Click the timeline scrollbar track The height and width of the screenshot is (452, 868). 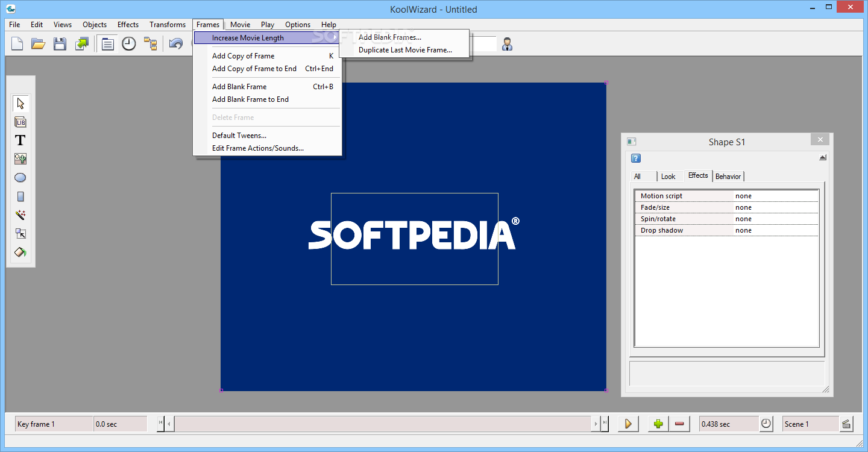(383, 424)
